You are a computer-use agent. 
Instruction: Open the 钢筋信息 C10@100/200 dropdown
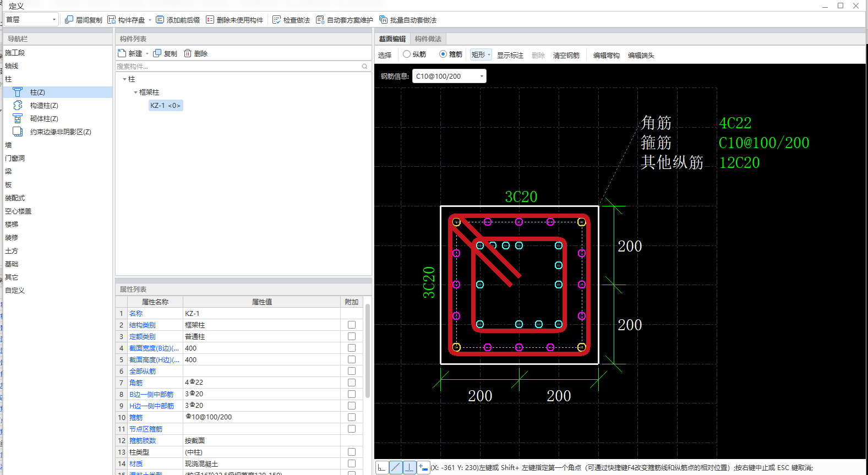tap(449, 76)
